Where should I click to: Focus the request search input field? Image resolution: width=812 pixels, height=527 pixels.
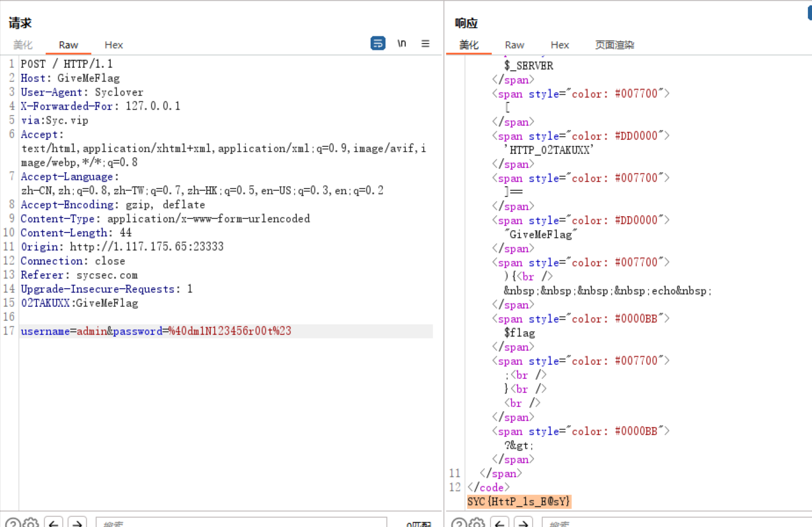pyautogui.click(x=241, y=522)
